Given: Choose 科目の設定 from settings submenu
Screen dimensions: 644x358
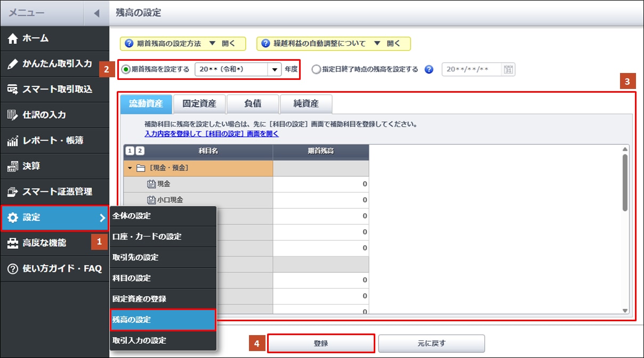Looking at the screenshot, I should pyautogui.click(x=131, y=278).
